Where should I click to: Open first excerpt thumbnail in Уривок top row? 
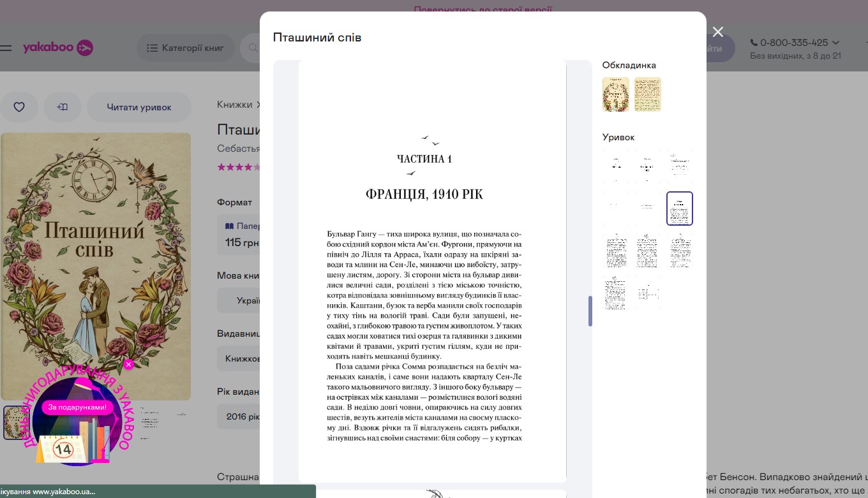[616, 166]
